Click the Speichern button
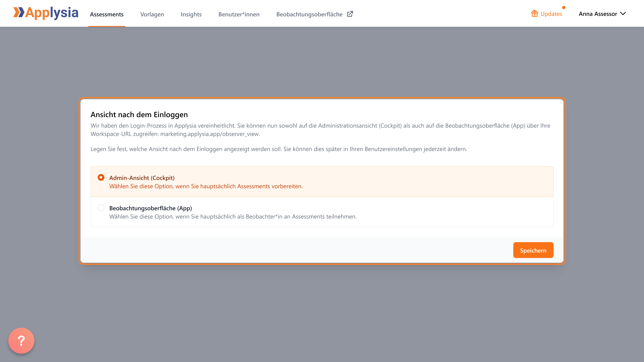 [533, 250]
